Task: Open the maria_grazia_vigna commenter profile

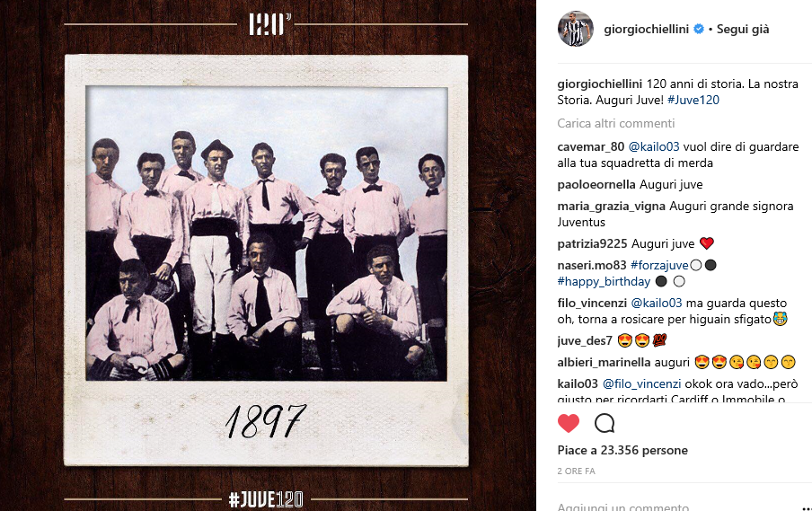Action: coord(611,206)
